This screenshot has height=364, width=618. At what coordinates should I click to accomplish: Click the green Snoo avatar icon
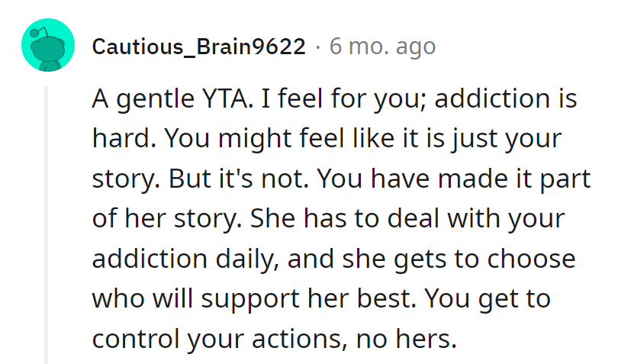48,45
